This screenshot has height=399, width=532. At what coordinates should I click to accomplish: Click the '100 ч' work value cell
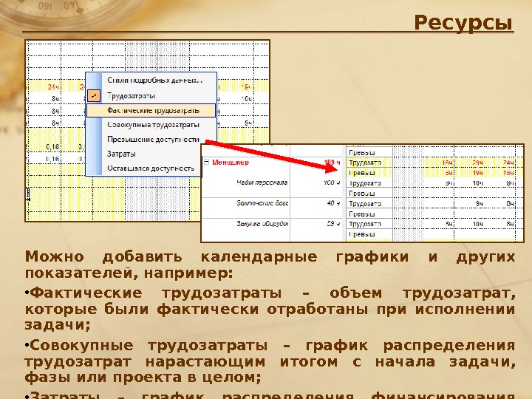(332, 183)
